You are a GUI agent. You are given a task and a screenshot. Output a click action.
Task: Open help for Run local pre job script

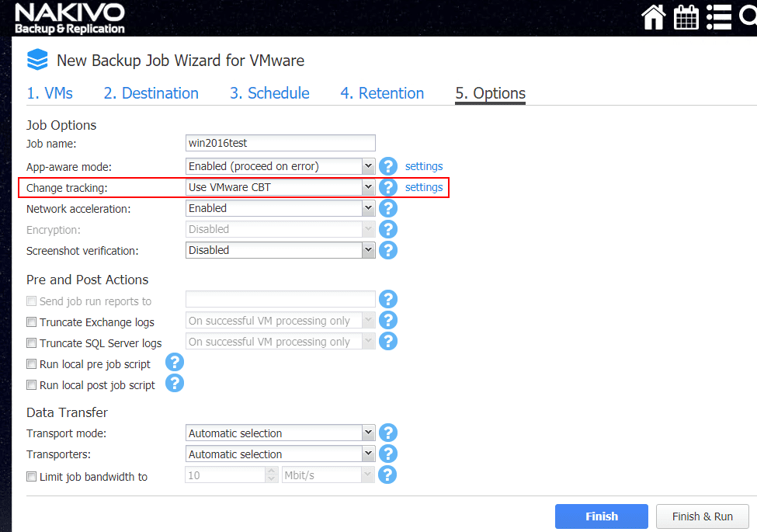pos(175,363)
